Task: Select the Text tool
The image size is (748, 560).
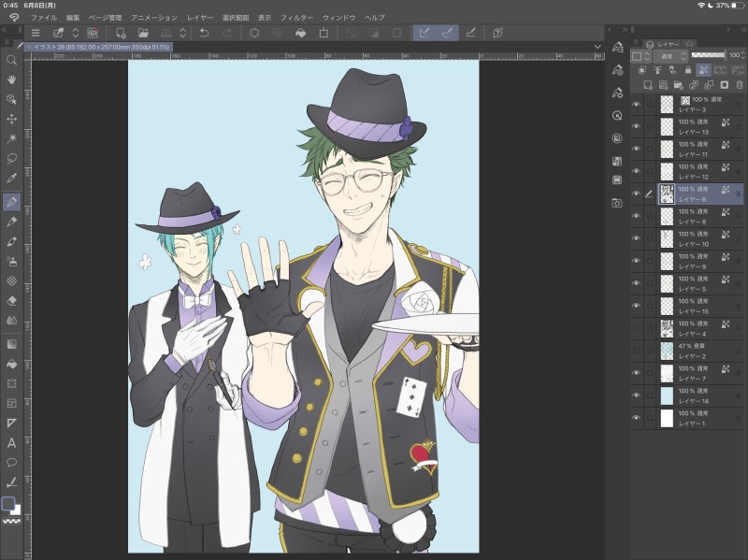Action: pyautogui.click(x=11, y=443)
